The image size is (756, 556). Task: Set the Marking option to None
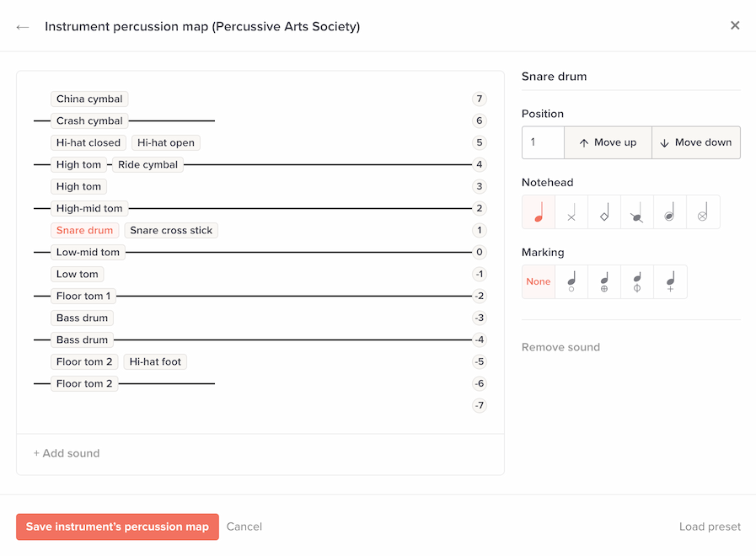coord(538,281)
